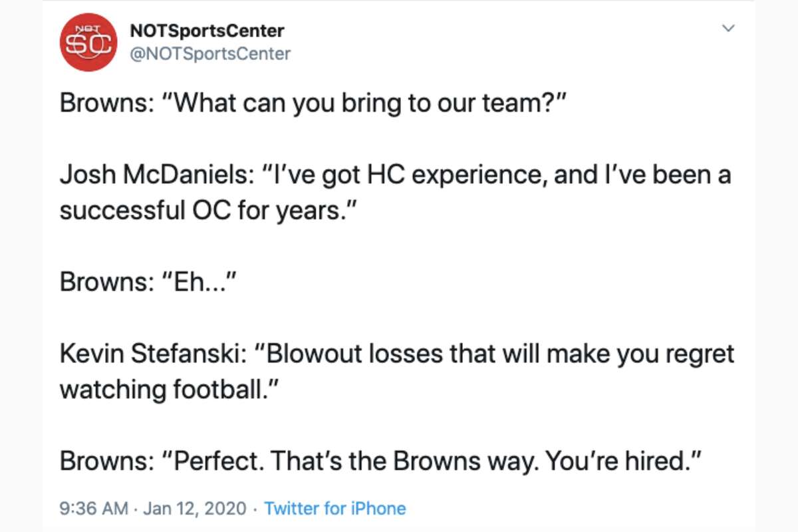The width and height of the screenshot is (798, 532).
Task: Open the Twitter for iPhone link
Action: point(335,508)
